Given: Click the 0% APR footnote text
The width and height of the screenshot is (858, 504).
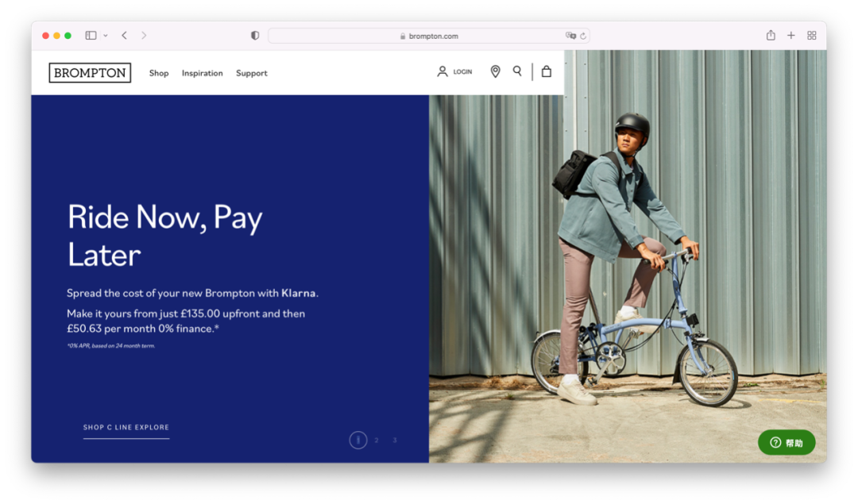Looking at the screenshot, I should tap(111, 345).
